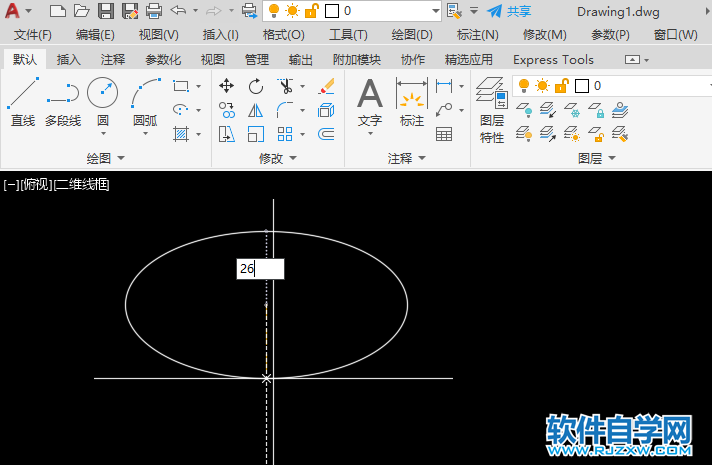Click the [俯视] view control label
Image resolution: width=712 pixels, height=465 pixels.
(36, 184)
